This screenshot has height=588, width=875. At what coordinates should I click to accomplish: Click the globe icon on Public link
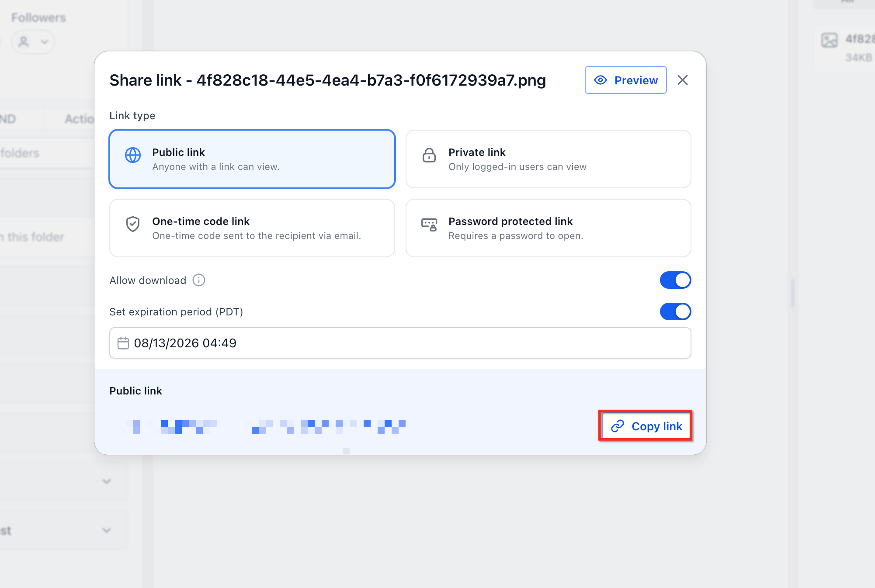(x=133, y=155)
